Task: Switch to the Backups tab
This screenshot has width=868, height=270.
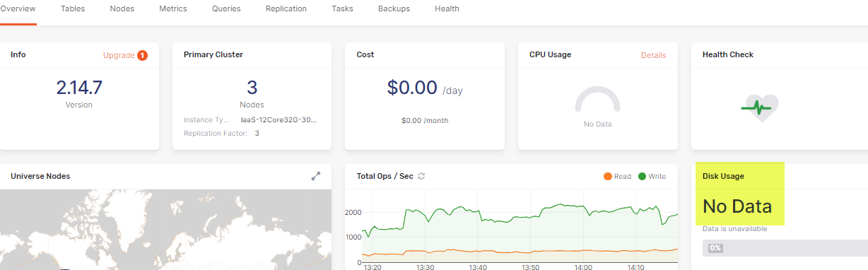Action: pyautogui.click(x=394, y=9)
